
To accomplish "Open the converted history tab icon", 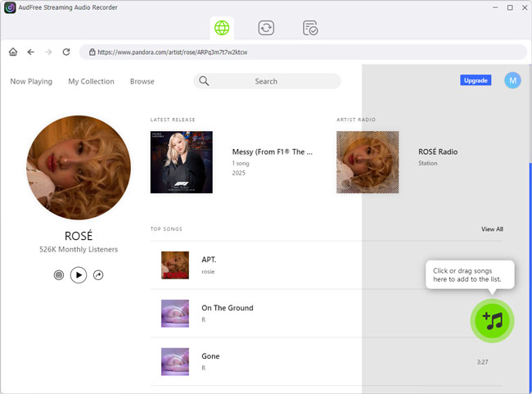I will coord(310,28).
